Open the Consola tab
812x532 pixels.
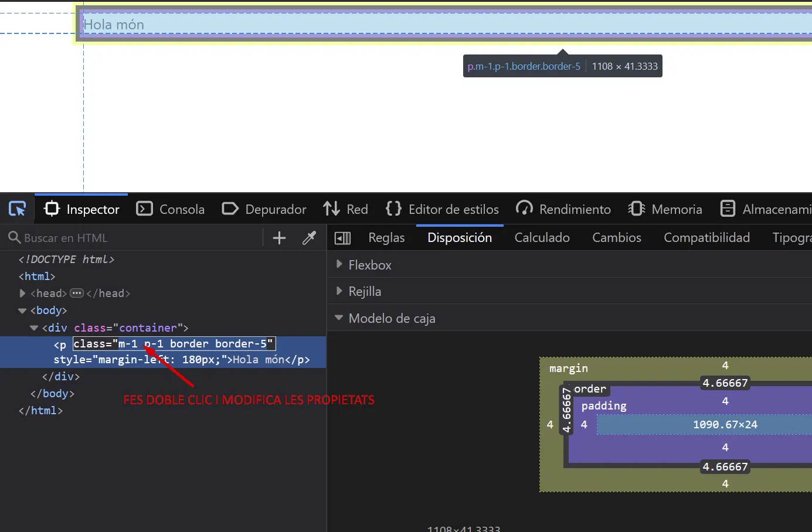(x=171, y=209)
